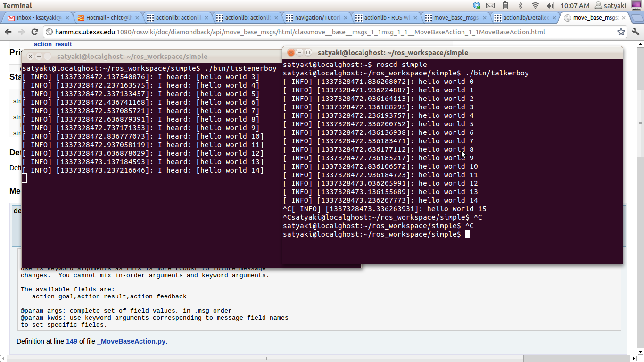Image resolution: width=644 pixels, height=362 pixels.
Task: Click 'I heard: [hello world 14]' line
Action: 143,170
